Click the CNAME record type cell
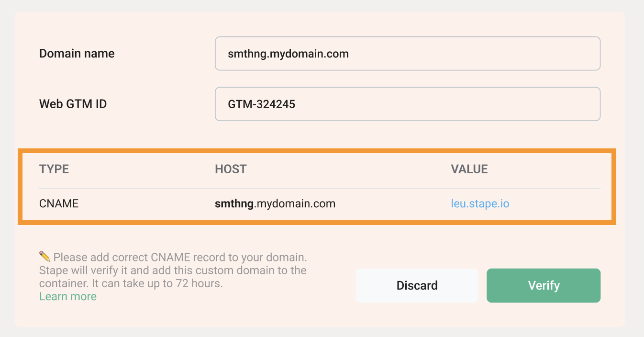 [x=59, y=204]
